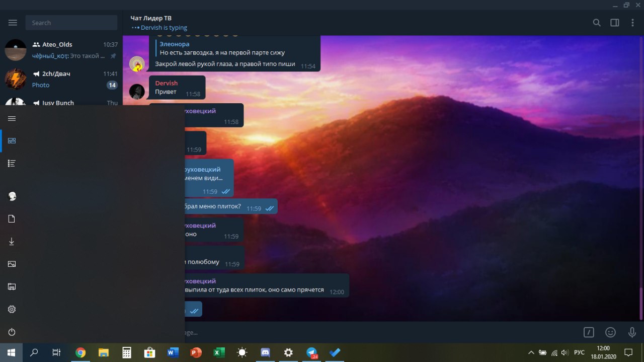Launch PowerPoint from taskbar
Screen dimensions: 644x362
pos(196,352)
